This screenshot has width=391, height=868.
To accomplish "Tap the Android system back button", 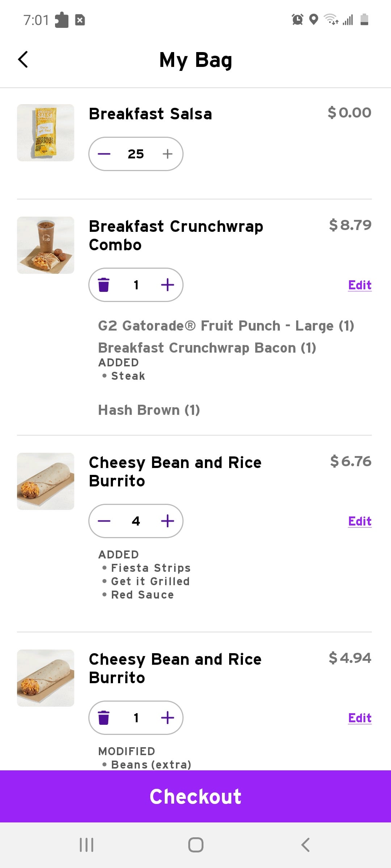I will click(x=305, y=845).
